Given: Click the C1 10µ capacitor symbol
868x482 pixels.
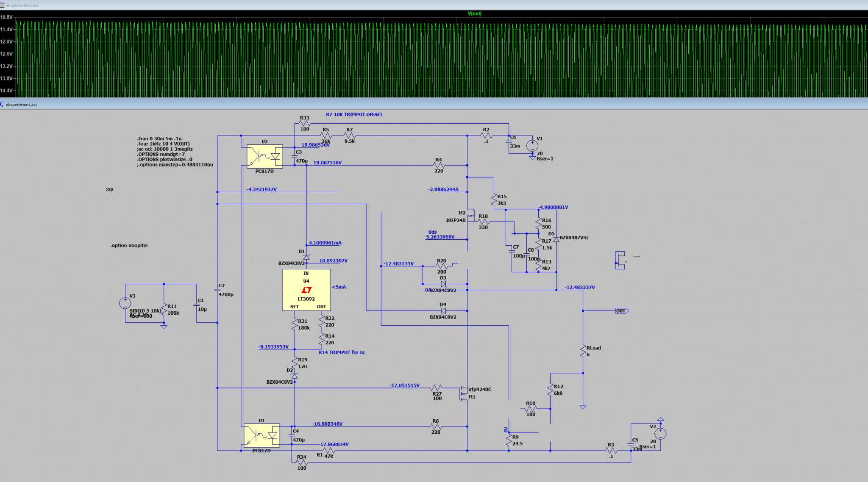Looking at the screenshot, I should pyautogui.click(x=197, y=305).
